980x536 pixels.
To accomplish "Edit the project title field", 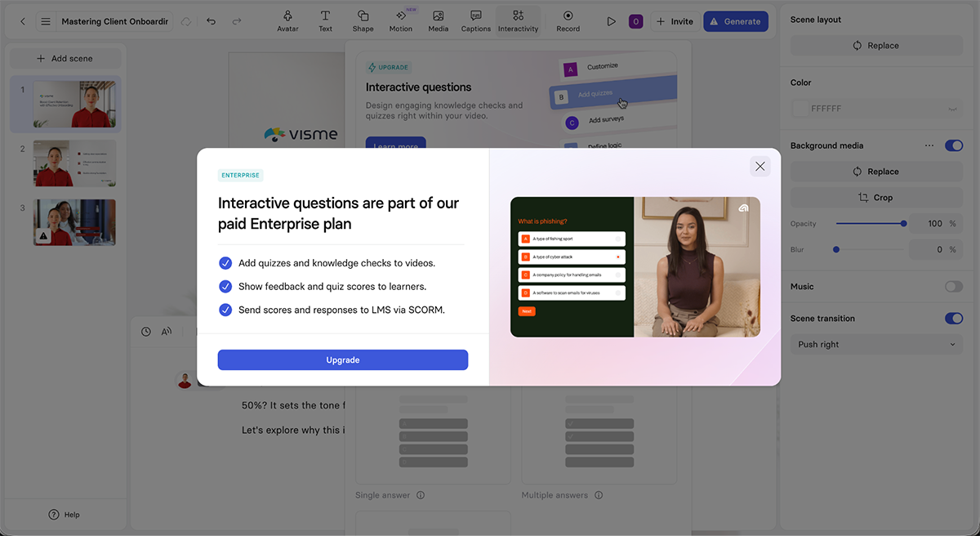I will point(114,21).
